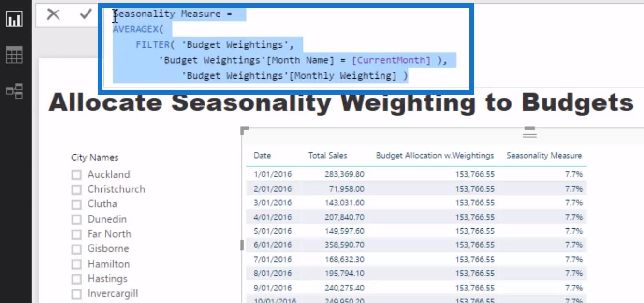644x303 pixels.
Task: Open the Relationships model view icon
Action: pyautogui.click(x=14, y=91)
